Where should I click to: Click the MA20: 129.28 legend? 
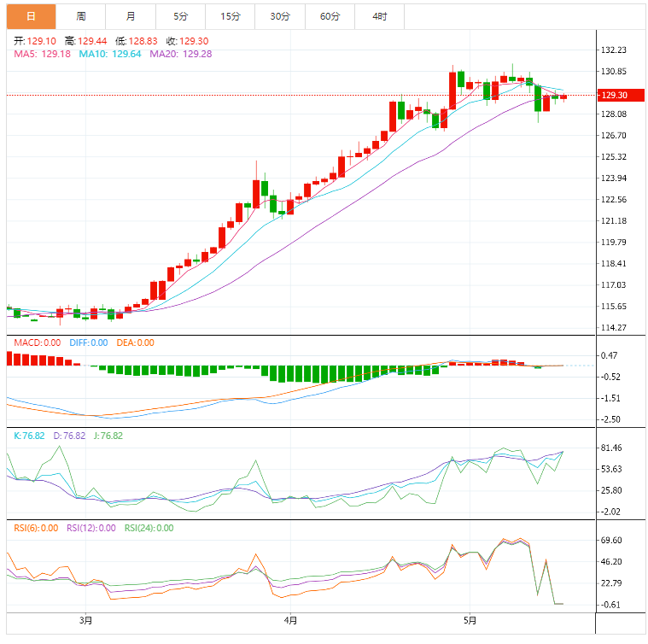(181, 54)
